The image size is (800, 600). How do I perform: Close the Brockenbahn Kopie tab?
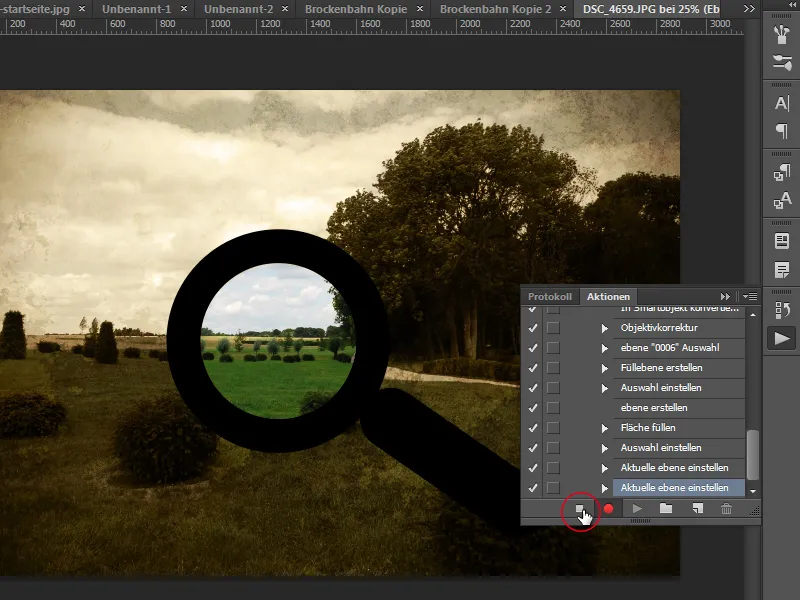419,9
